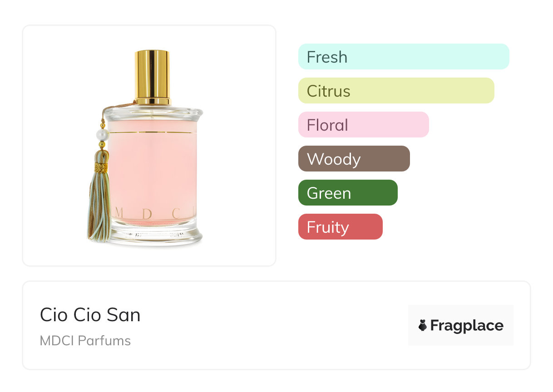
Task: Select the Woody scent accord bar
Action: click(x=354, y=159)
